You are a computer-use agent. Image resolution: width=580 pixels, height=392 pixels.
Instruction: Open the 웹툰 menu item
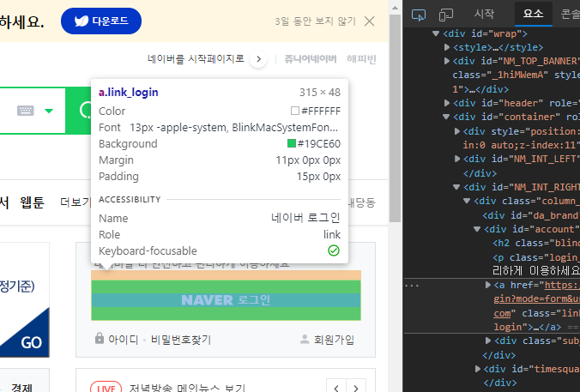[x=33, y=202]
